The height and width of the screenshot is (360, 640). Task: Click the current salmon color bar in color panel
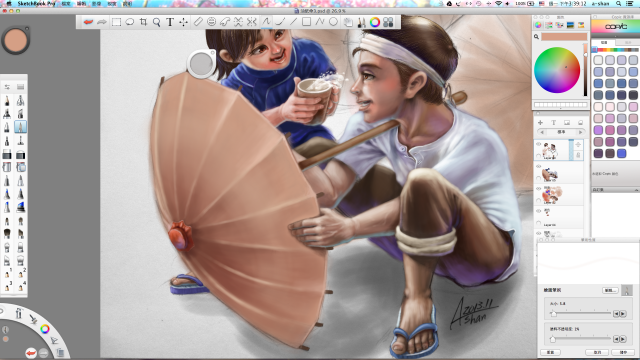tap(564, 37)
